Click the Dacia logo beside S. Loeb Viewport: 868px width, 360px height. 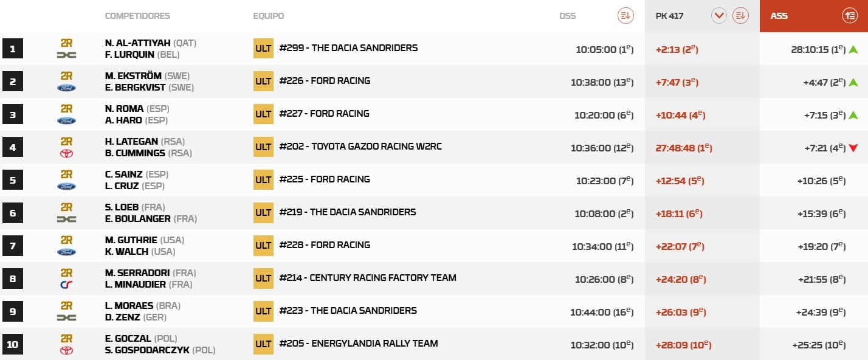point(66,219)
